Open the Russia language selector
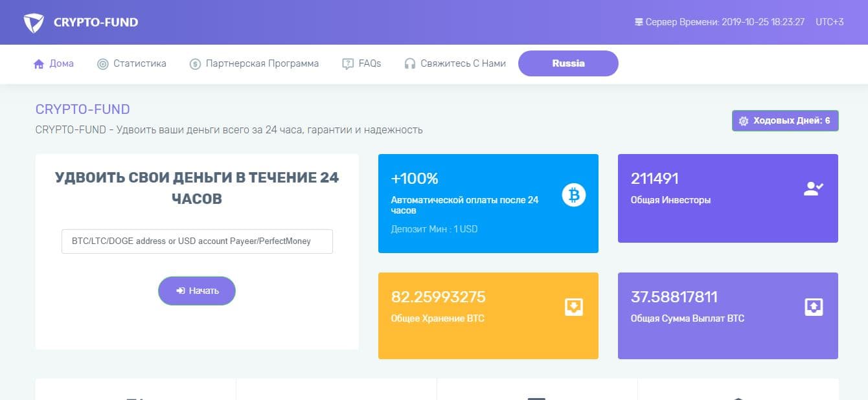This screenshot has height=400, width=868. [x=567, y=63]
